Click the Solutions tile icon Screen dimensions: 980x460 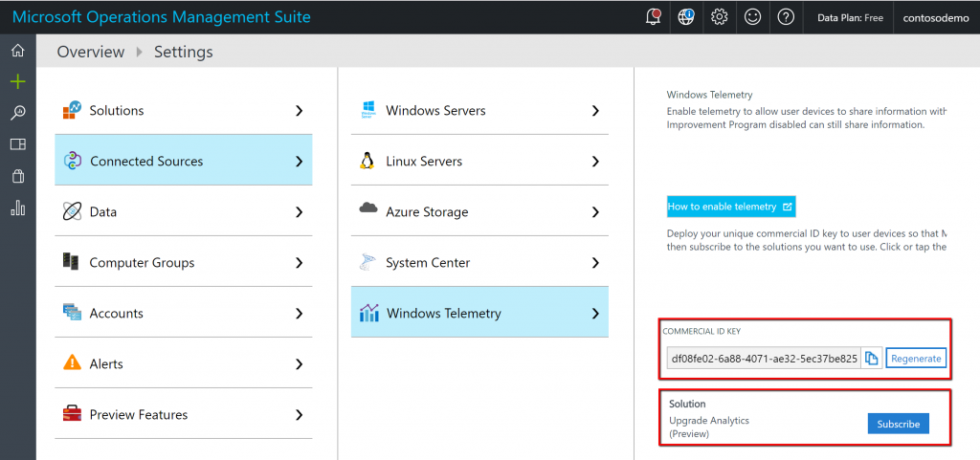pyautogui.click(x=73, y=111)
